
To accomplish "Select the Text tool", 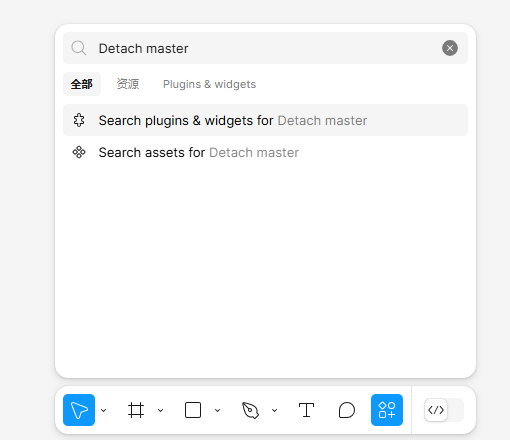I will coord(306,410).
